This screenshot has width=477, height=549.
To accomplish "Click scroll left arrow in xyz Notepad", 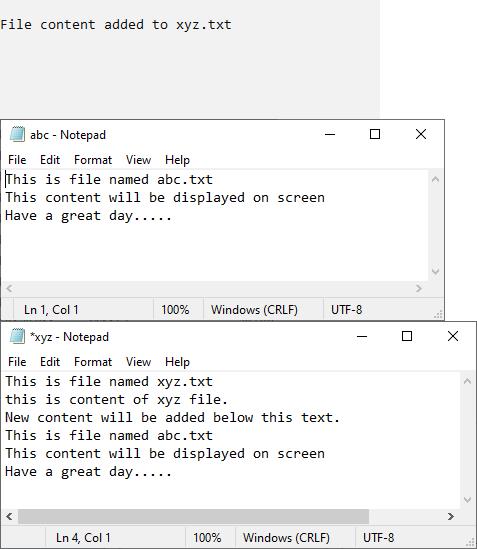I will pos(9,516).
